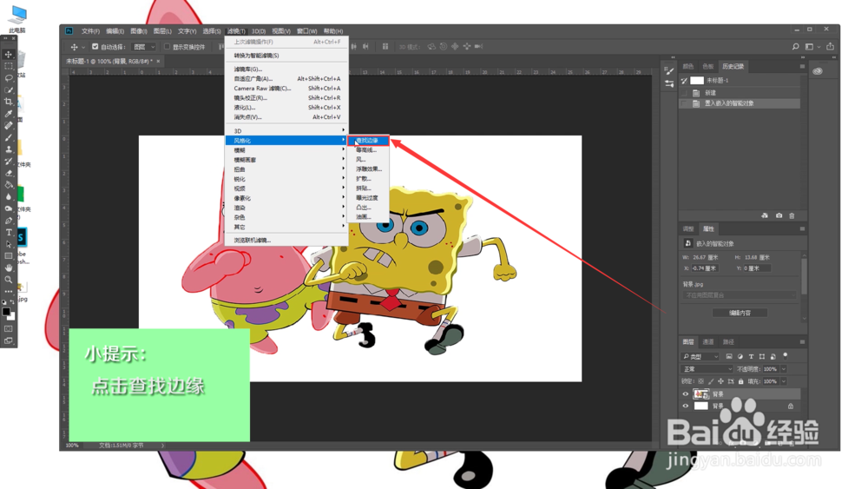
Task: Select the Crop tool
Action: click(9, 102)
